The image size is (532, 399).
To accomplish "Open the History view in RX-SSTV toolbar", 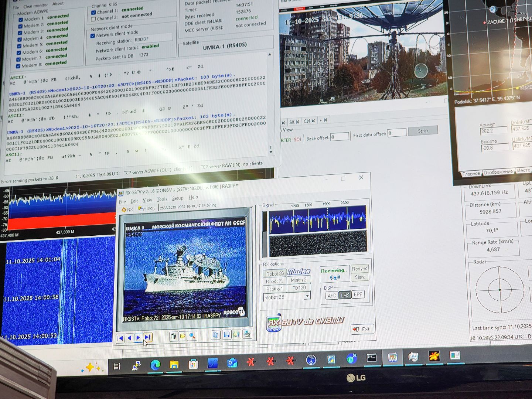I will [147, 208].
